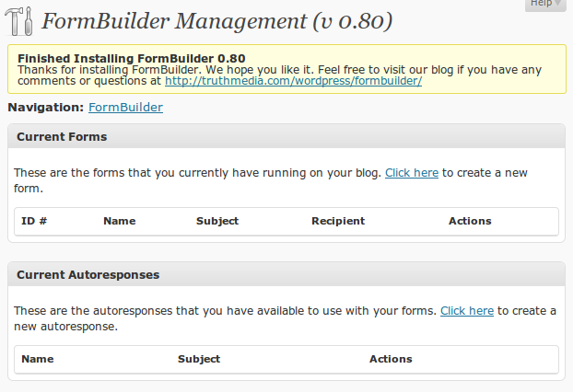Click the Recipient column header
This screenshot has height=392, width=573.
tap(338, 221)
